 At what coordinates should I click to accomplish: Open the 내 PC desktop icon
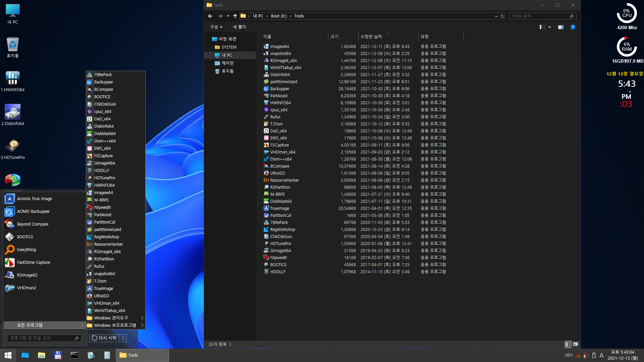(x=13, y=14)
